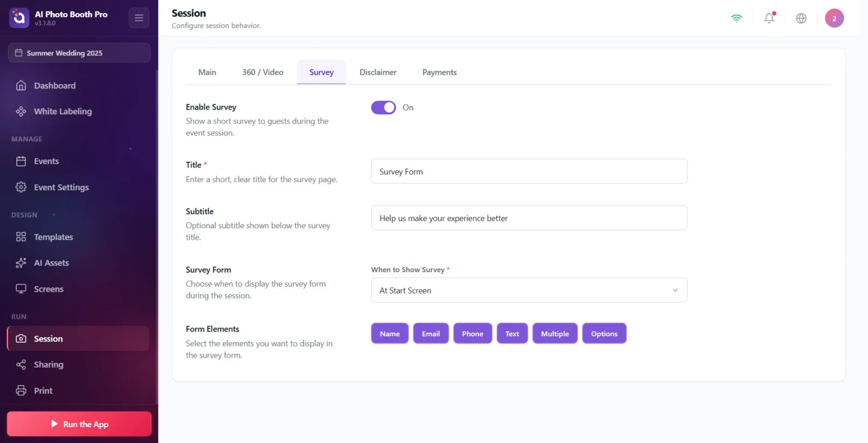The height and width of the screenshot is (443, 868).
Task: Toggle the Phone form element
Action: (473, 333)
